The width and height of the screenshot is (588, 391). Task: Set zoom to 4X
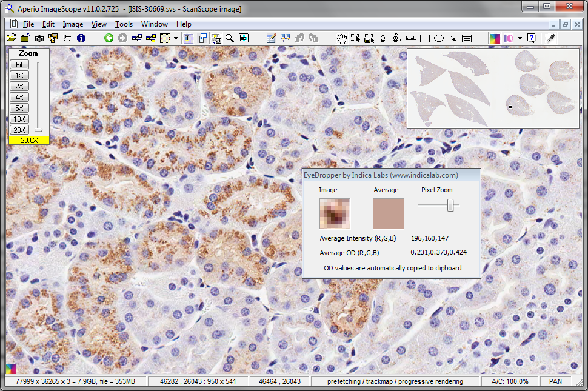point(19,97)
